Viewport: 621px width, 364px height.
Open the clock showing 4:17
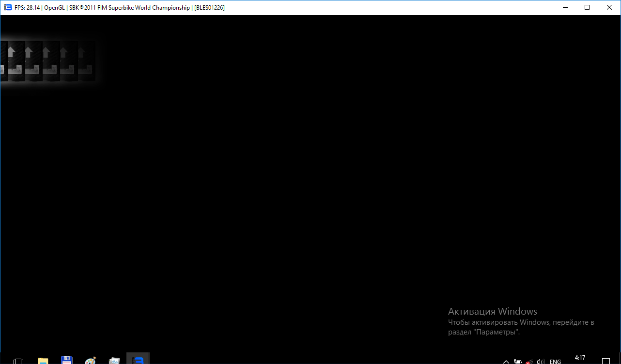(x=580, y=358)
